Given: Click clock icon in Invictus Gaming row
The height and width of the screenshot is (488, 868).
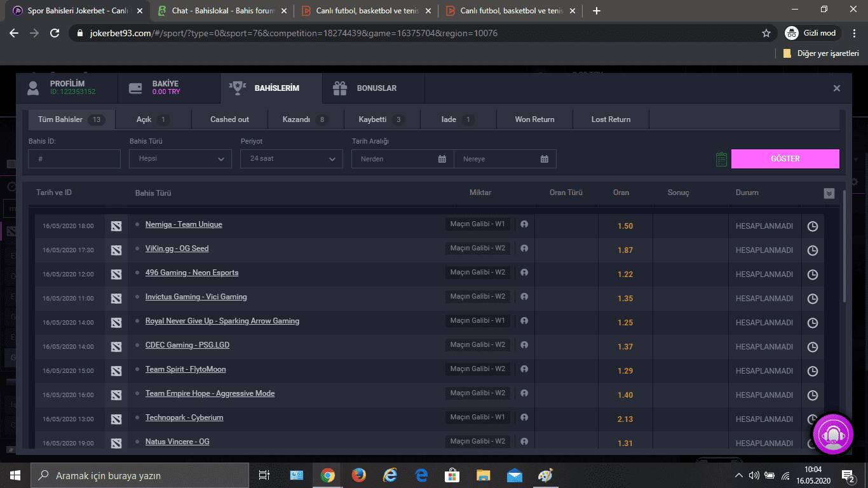Looking at the screenshot, I should [812, 299].
